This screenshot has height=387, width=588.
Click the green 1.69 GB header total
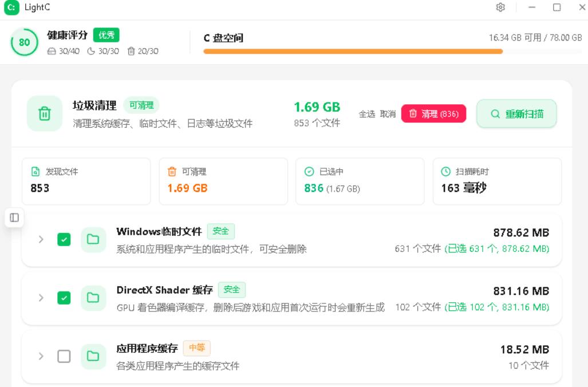(317, 107)
